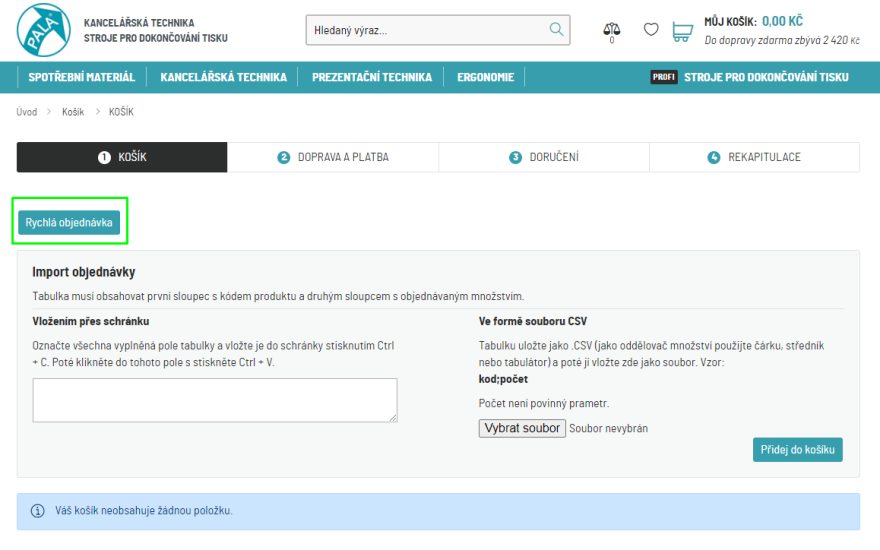The height and width of the screenshot is (550, 880).
Task: Open Prezentační technika menu
Action: [372, 77]
